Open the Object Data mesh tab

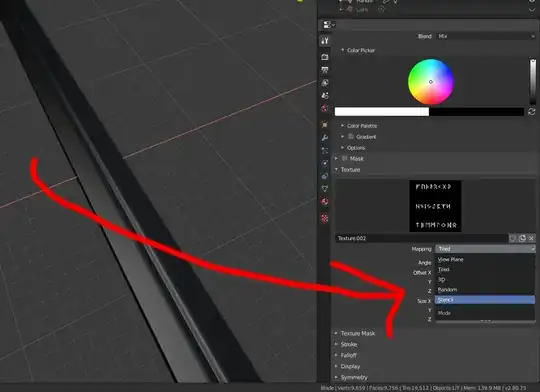click(324, 188)
